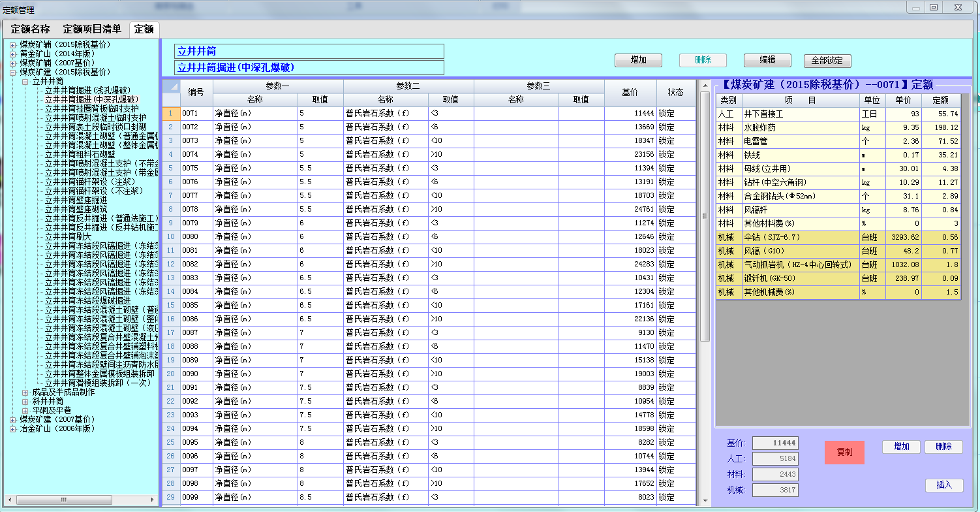Click 井下直接工 labor row

coord(838,114)
